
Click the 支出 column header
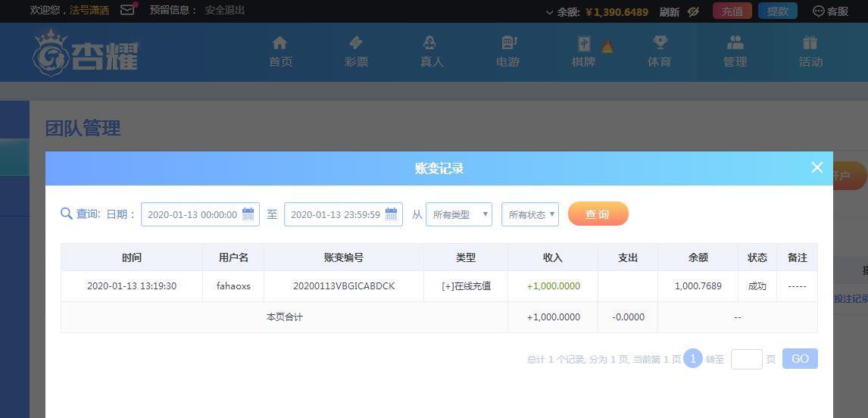pyautogui.click(x=628, y=257)
